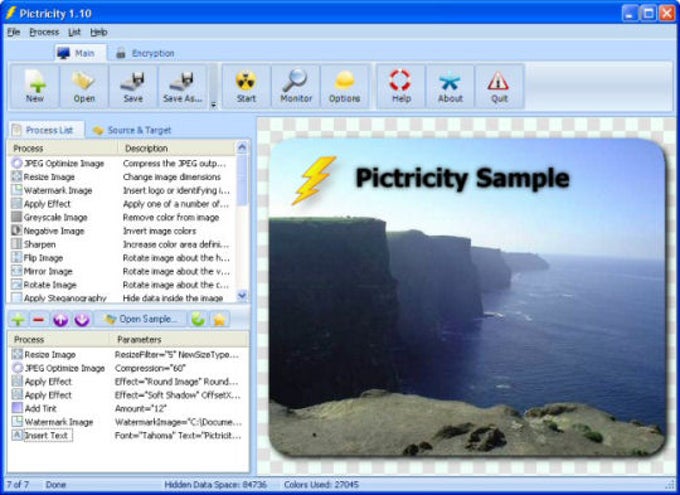Select Resize Image in the available processes list

(121, 177)
